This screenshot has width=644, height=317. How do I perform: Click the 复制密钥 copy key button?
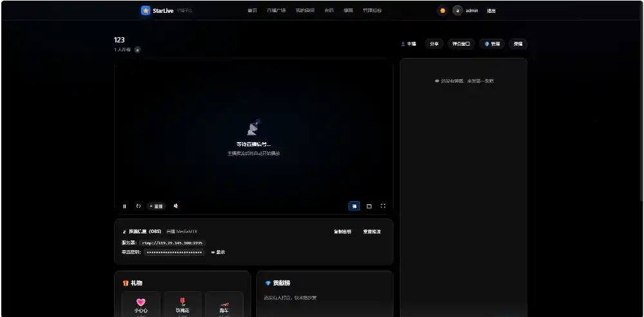click(x=343, y=231)
